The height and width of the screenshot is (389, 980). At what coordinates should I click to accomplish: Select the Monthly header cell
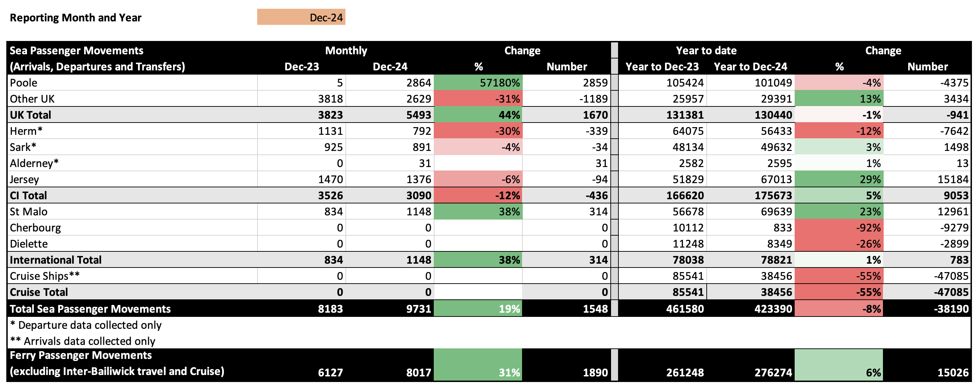pyautogui.click(x=346, y=50)
